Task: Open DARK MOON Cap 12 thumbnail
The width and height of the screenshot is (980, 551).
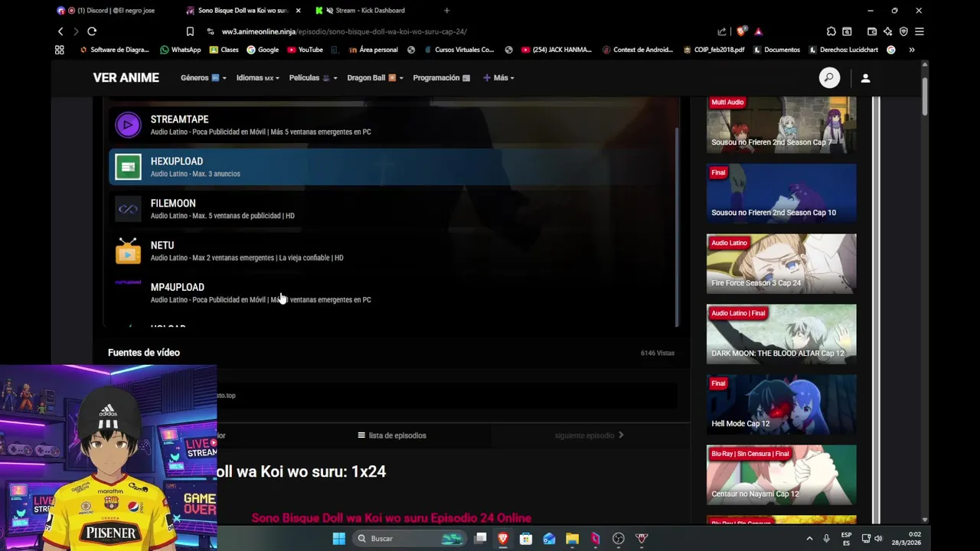Action: 781,334
